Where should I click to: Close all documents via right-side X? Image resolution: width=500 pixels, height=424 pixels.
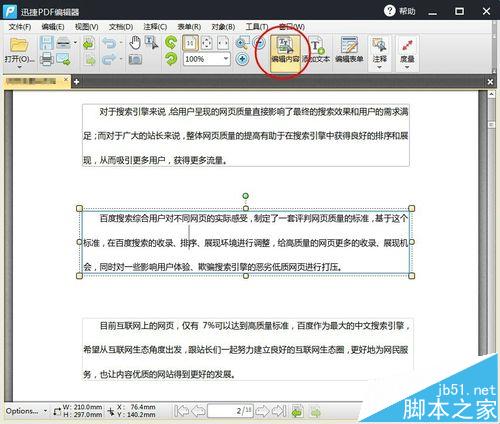(x=490, y=82)
